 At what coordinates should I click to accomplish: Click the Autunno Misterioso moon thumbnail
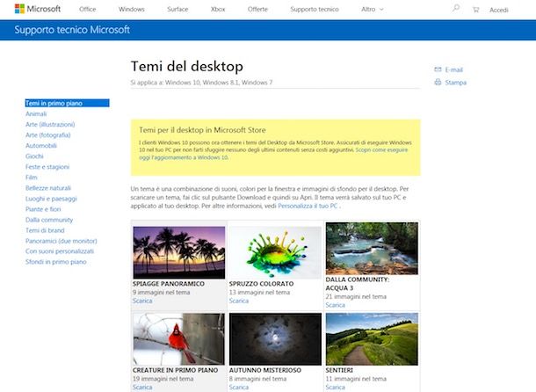pyautogui.click(x=276, y=339)
